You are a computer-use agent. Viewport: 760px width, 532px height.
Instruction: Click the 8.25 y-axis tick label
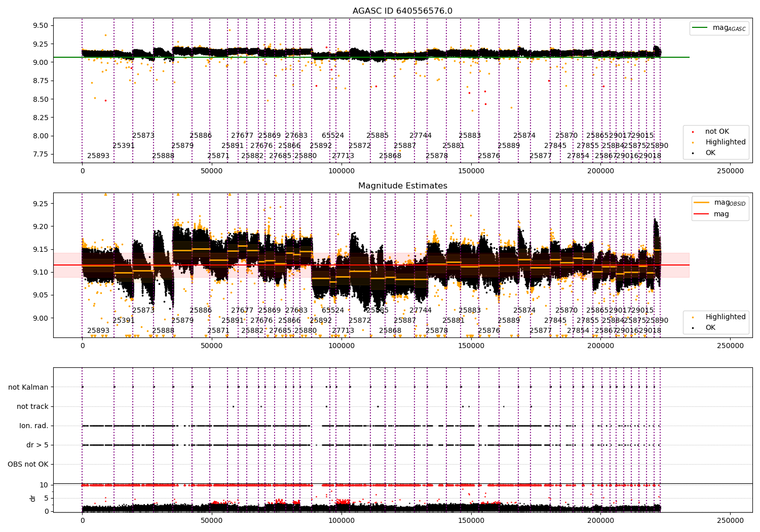pyautogui.click(x=41, y=118)
